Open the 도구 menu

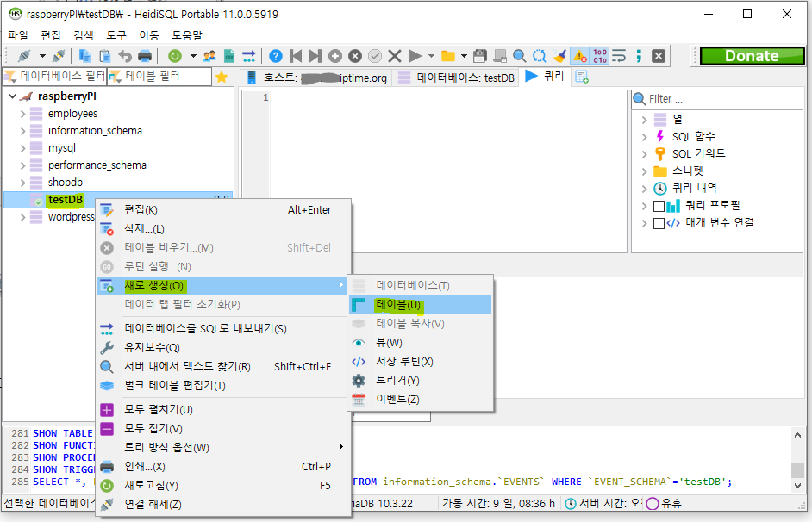116,35
